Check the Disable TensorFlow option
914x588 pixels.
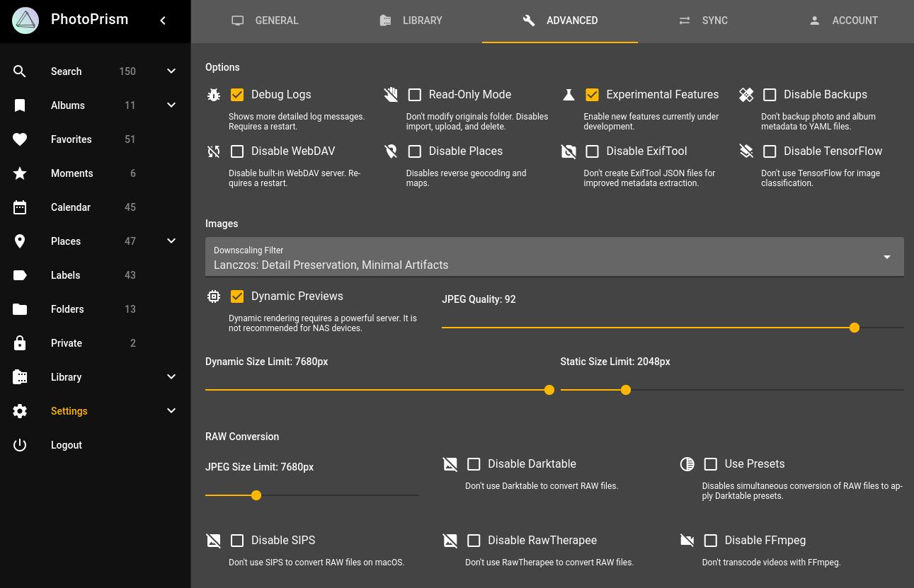[x=770, y=151]
